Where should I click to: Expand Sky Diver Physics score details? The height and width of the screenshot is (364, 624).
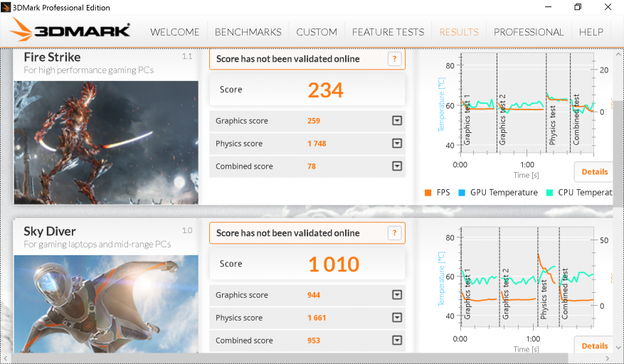point(397,318)
